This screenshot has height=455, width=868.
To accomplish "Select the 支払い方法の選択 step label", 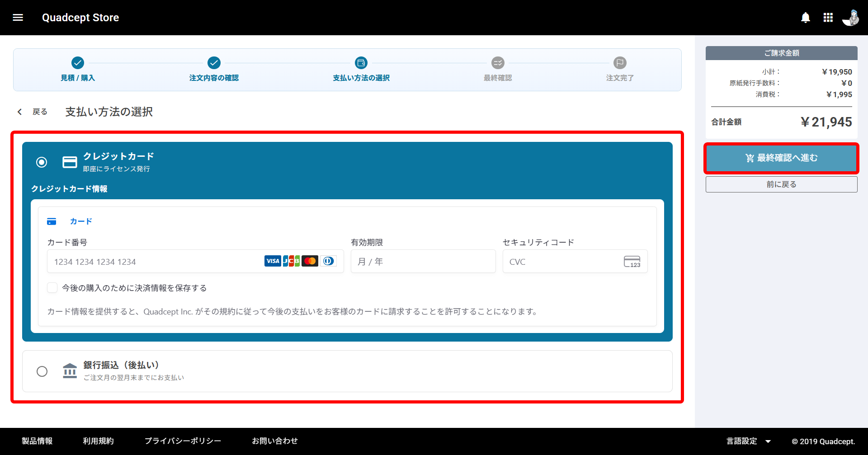I will coord(361,78).
